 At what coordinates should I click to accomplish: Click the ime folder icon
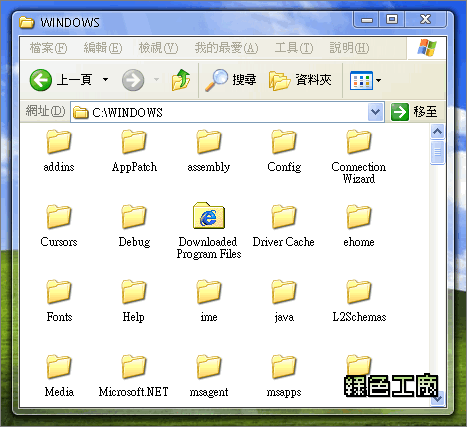(209, 292)
